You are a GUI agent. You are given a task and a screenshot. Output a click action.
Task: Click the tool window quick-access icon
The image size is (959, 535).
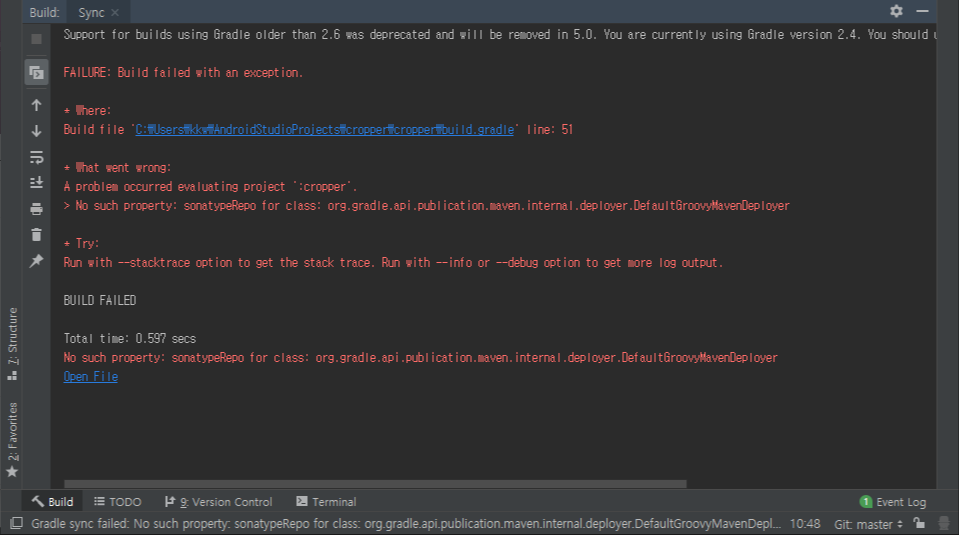click(x=17, y=523)
